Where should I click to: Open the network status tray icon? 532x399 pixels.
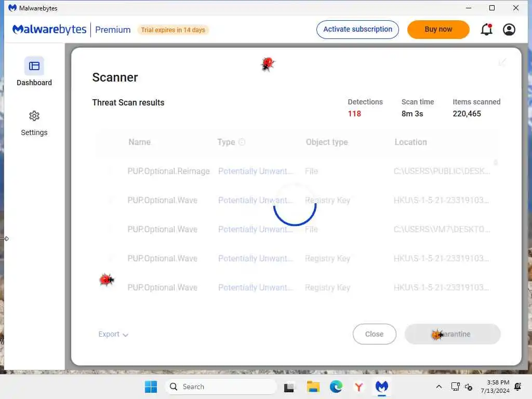click(455, 387)
